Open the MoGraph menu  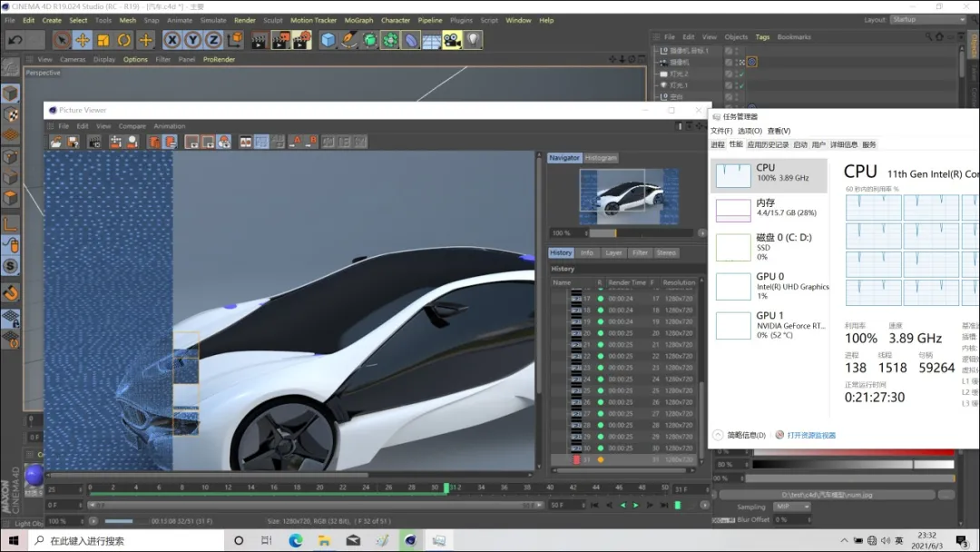point(358,20)
